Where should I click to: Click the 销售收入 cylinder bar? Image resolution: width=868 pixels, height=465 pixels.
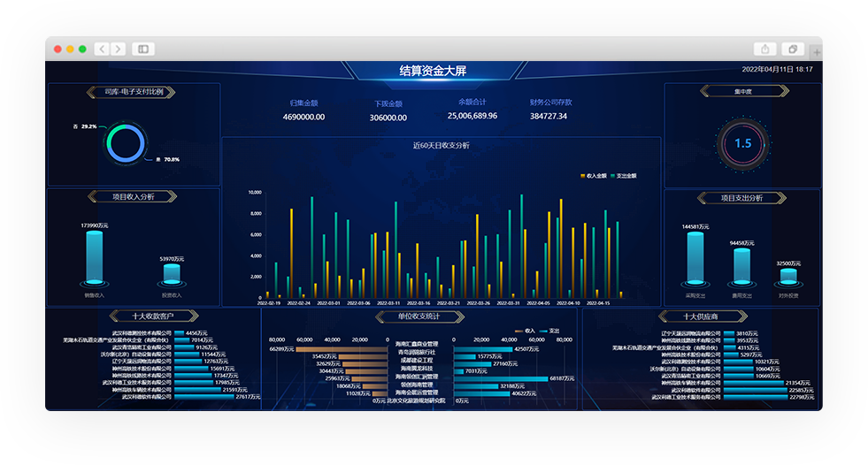[94, 257]
